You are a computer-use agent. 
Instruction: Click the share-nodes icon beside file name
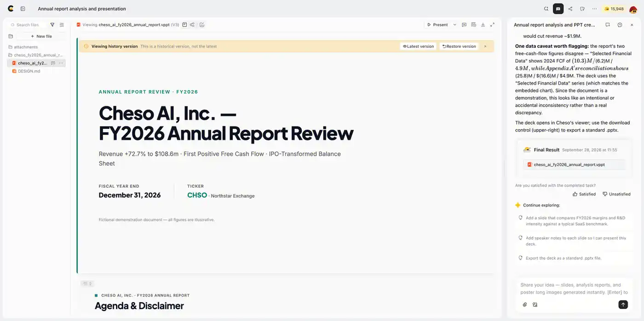click(192, 25)
